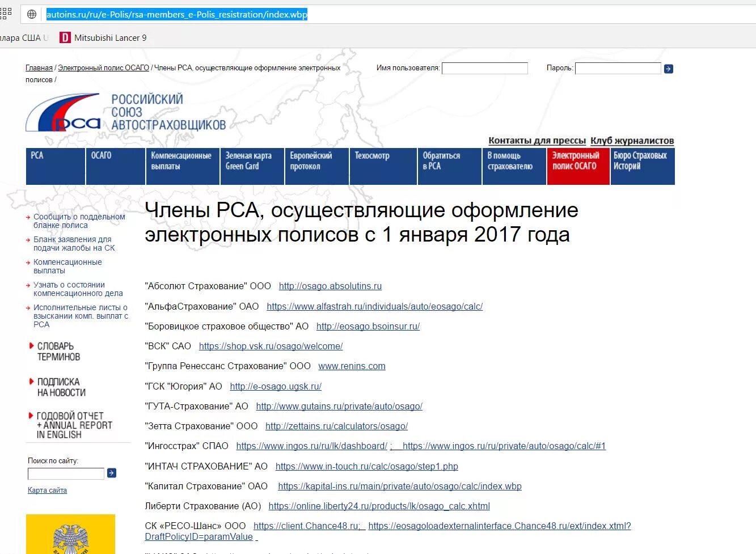Open В помощь страхователю tab
756x554 pixels.
coord(514,166)
